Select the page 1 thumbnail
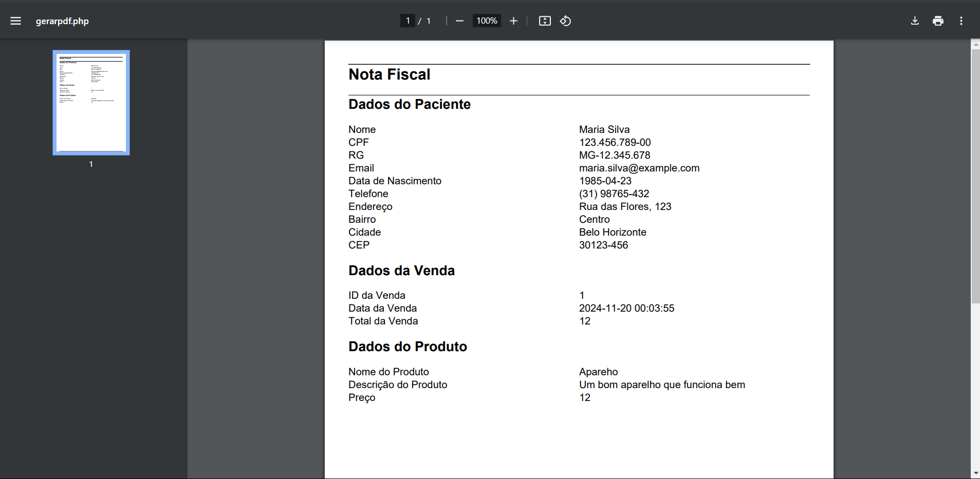The width and height of the screenshot is (980, 479). [91, 103]
